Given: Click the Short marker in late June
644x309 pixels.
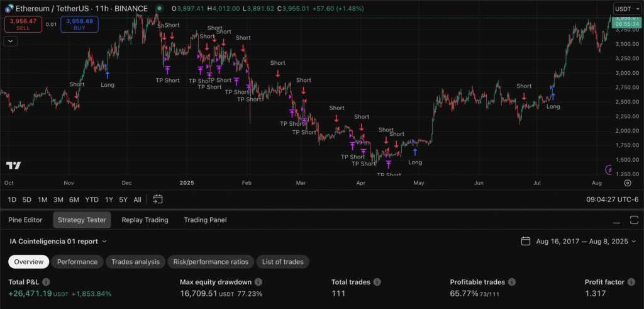Looking at the screenshot, I should click(524, 96).
